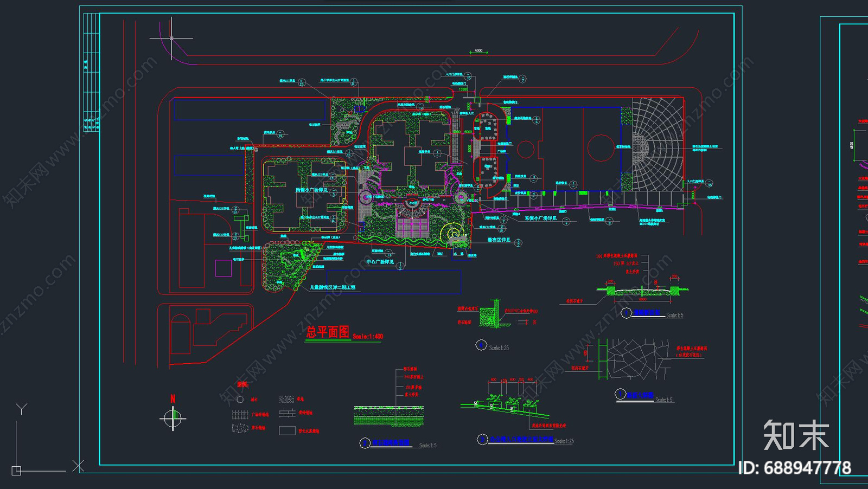
Task: Click the circle tree symbol in legend
Action: click(240, 400)
